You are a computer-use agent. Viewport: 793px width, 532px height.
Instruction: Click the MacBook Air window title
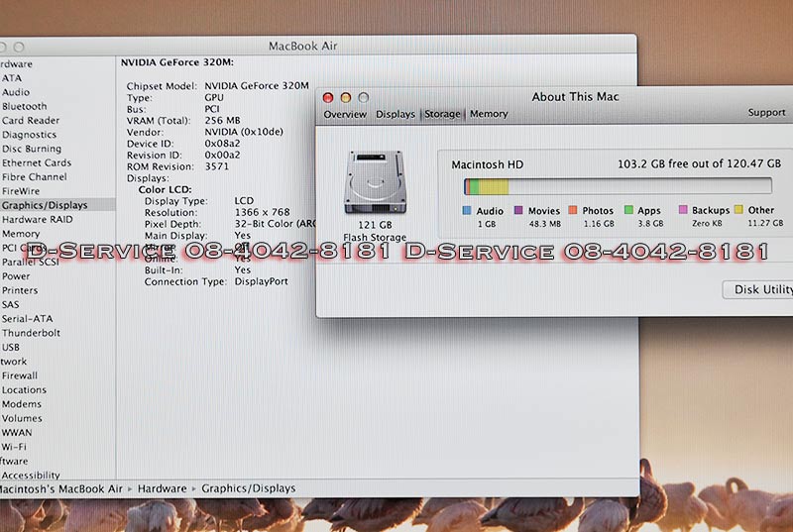click(x=302, y=46)
